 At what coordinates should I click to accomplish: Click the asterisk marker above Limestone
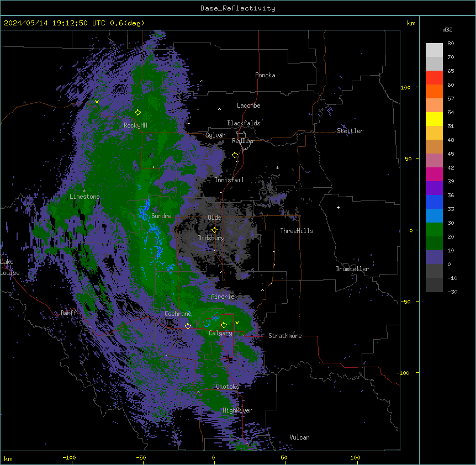(84, 191)
